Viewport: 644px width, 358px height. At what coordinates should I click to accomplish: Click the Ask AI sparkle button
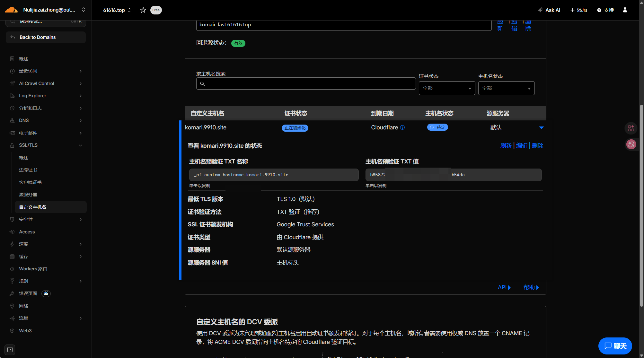[549, 10]
